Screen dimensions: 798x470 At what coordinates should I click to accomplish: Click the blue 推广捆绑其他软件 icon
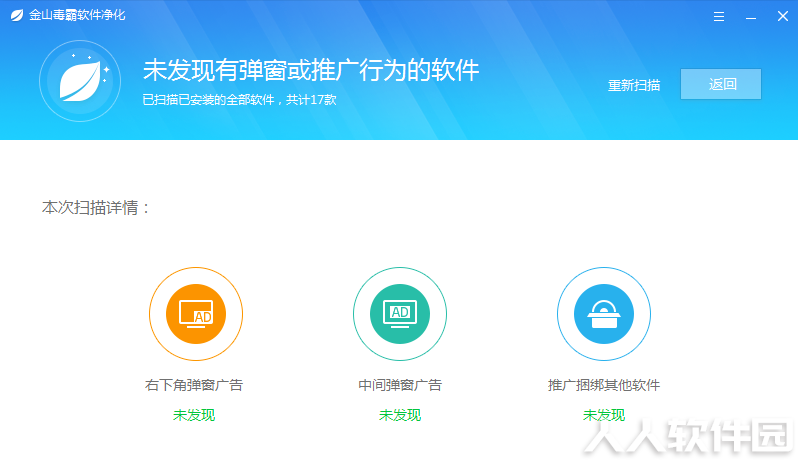(604, 314)
